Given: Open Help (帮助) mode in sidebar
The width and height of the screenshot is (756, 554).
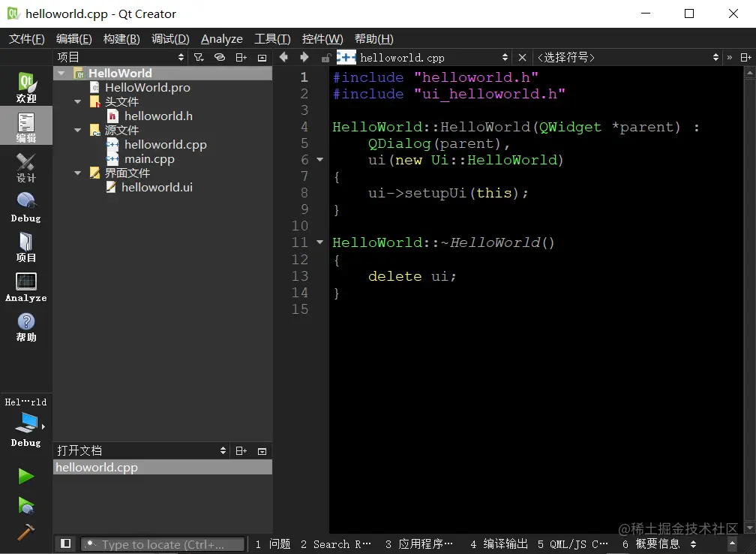Looking at the screenshot, I should (26, 327).
